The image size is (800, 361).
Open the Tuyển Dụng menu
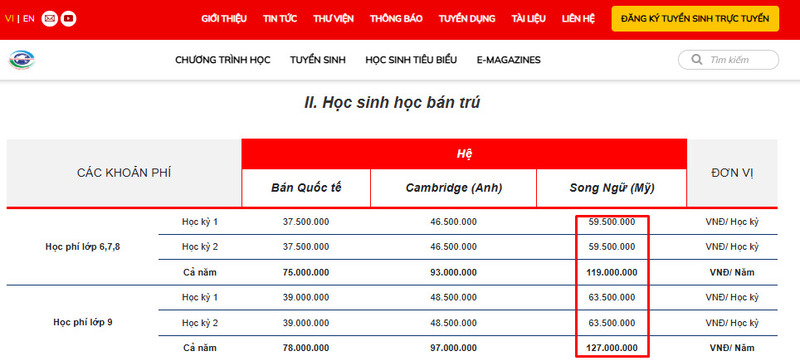[467, 19]
